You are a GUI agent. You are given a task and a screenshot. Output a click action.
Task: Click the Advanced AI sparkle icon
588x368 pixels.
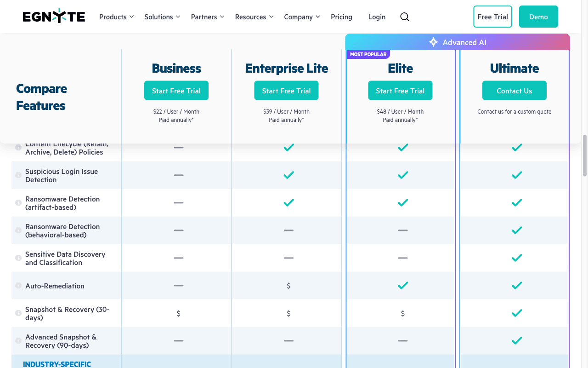pyautogui.click(x=433, y=42)
